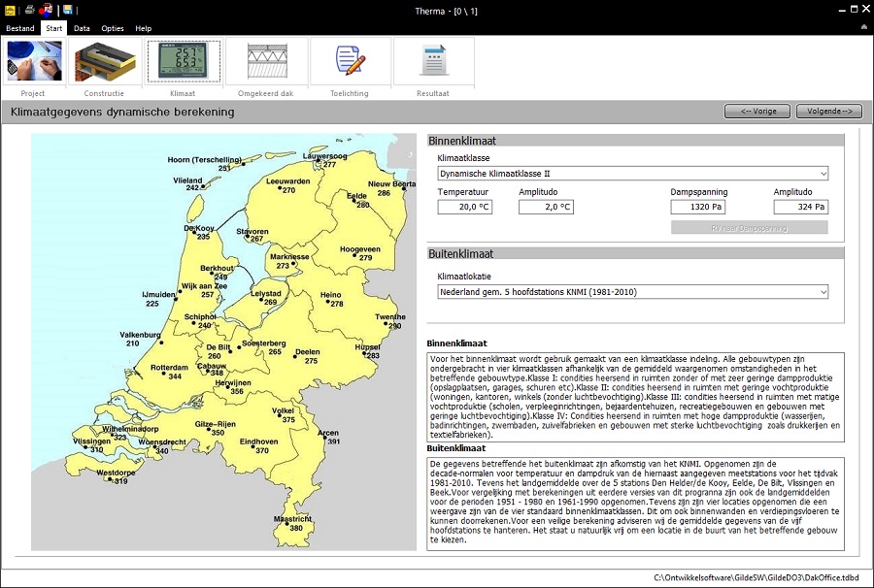
Task: Open the Omgekeerd dak section
Action: (266, 62)
